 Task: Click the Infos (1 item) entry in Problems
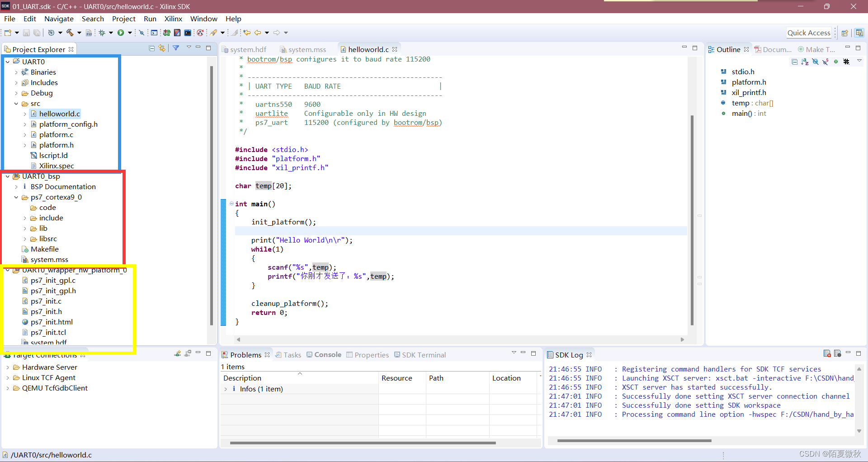pyautogui.click(x=261, y=389)
